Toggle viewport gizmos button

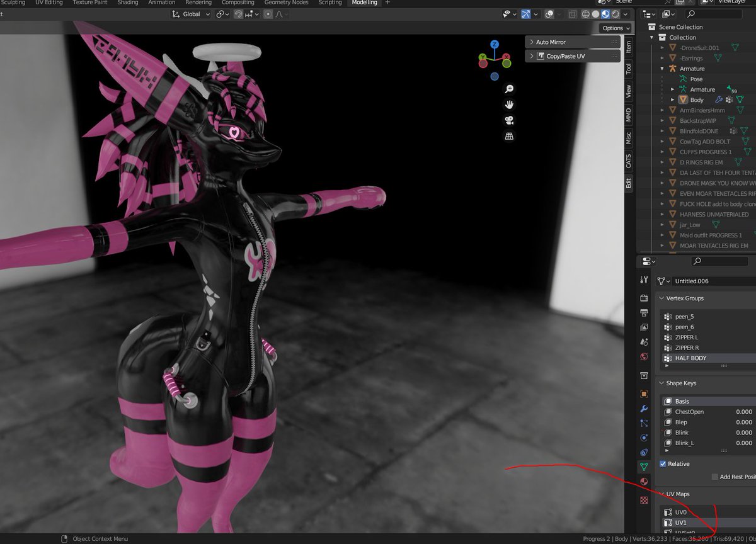pyautogui.click(x=525, y=14)
